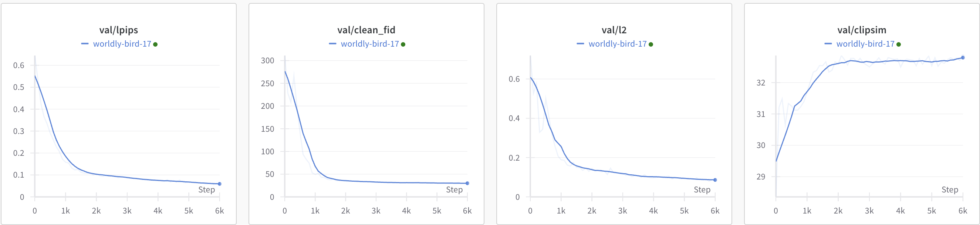The width and height of the screenshot is (980, 225).
Task: Click the green status dot in val/l2 legend
Action: (650, 44)
